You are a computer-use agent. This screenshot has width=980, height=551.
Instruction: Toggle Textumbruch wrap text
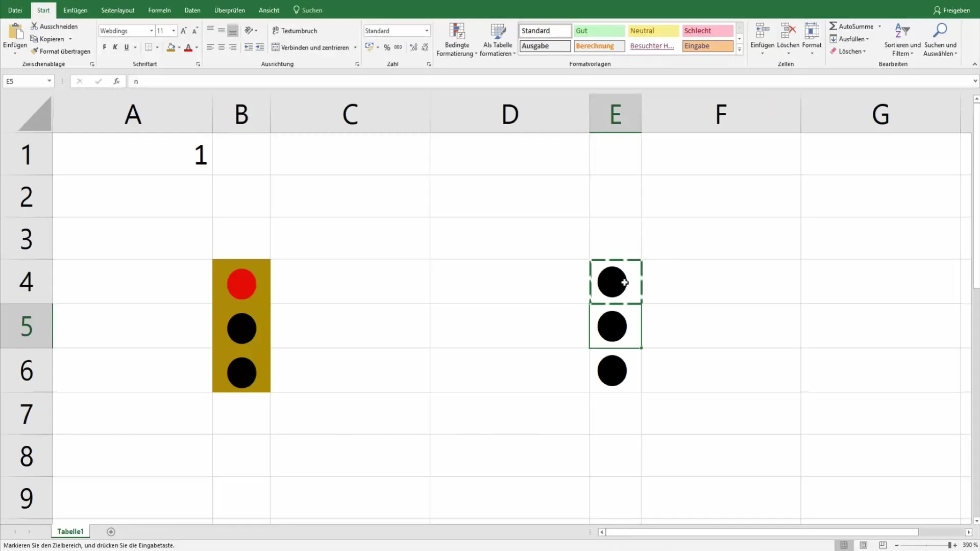[x=295, y=31]
